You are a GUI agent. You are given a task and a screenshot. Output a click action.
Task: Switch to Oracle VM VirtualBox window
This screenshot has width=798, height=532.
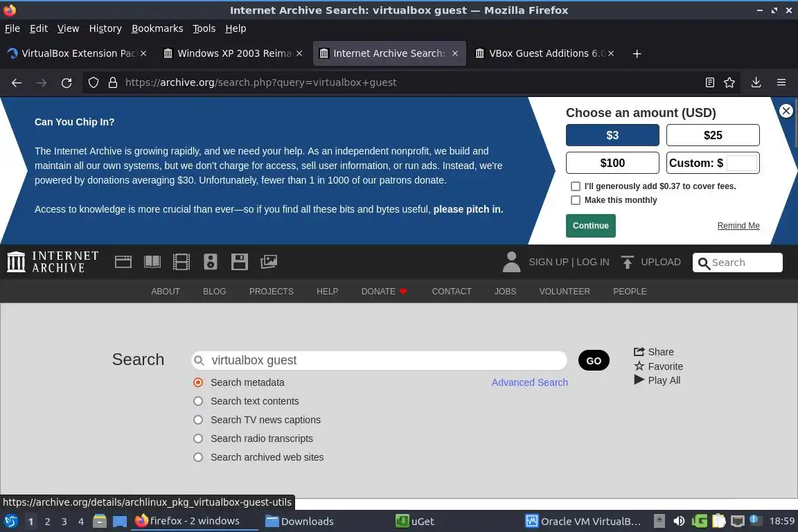click(x=583, y=521)
